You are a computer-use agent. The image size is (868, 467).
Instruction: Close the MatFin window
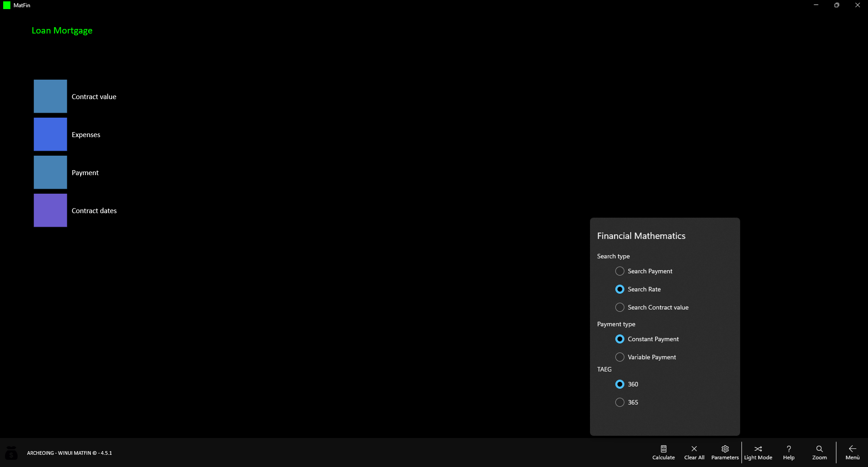(858, 5)
